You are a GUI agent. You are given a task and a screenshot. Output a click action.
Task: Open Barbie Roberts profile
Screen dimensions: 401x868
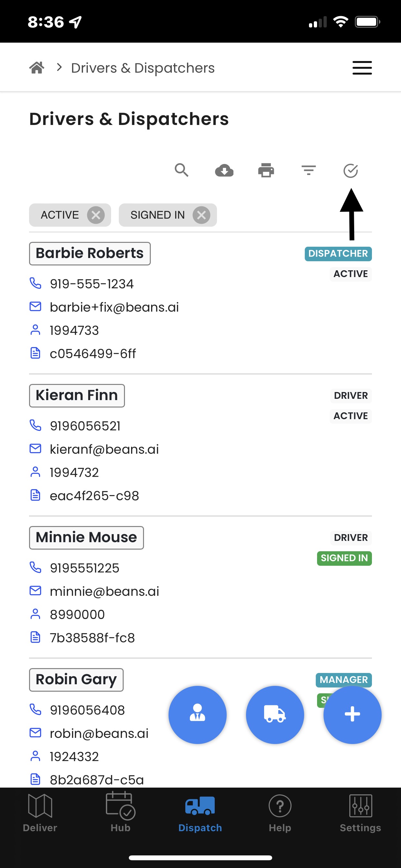(90, 253)
